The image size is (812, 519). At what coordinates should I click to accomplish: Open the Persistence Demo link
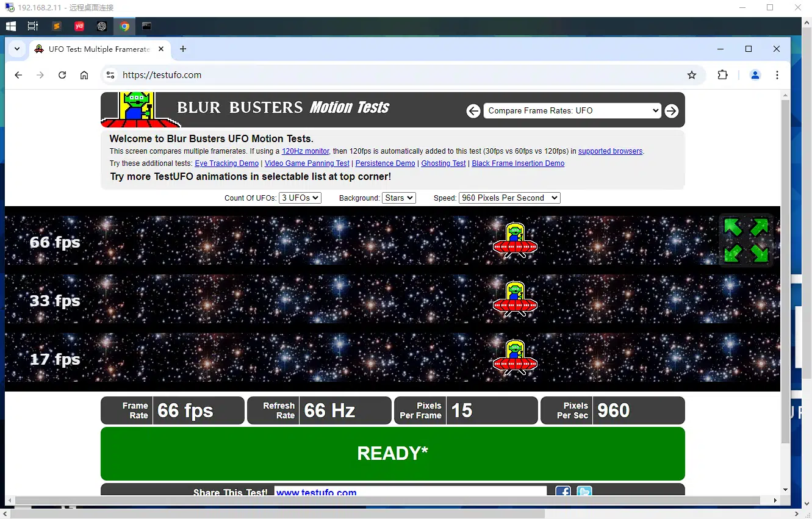[x=385, y=163]
